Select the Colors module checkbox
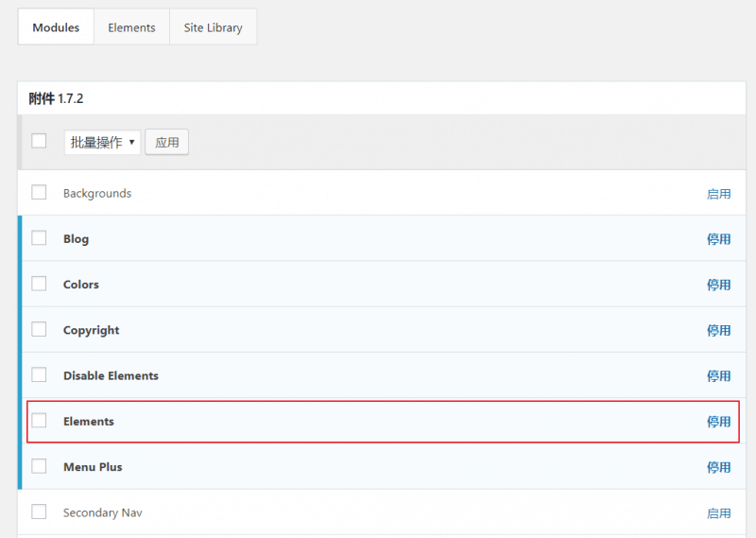 tap(39, 284)
